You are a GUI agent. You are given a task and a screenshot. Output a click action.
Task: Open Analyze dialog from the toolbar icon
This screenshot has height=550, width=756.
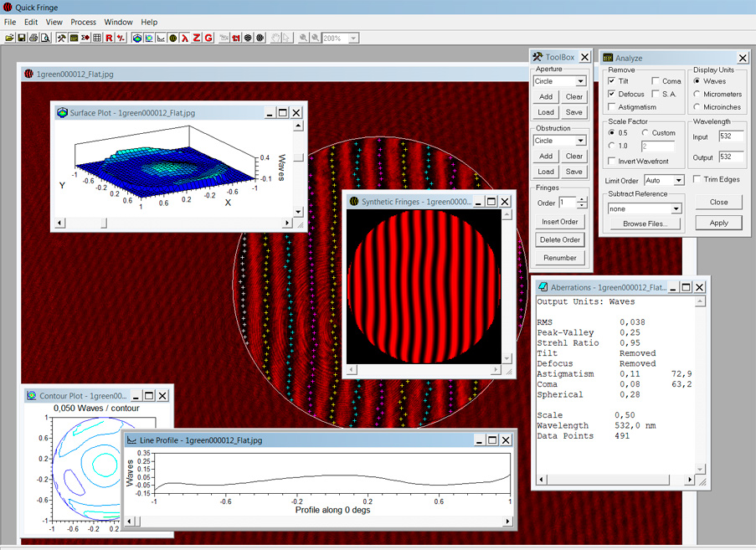click(74, 38)
